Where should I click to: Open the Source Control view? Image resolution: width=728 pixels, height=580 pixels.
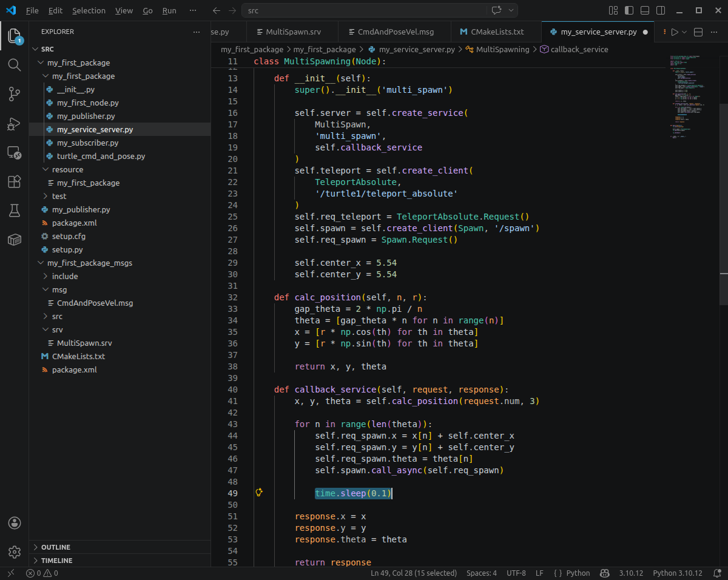pyautogui.click(x=15, y=94)
